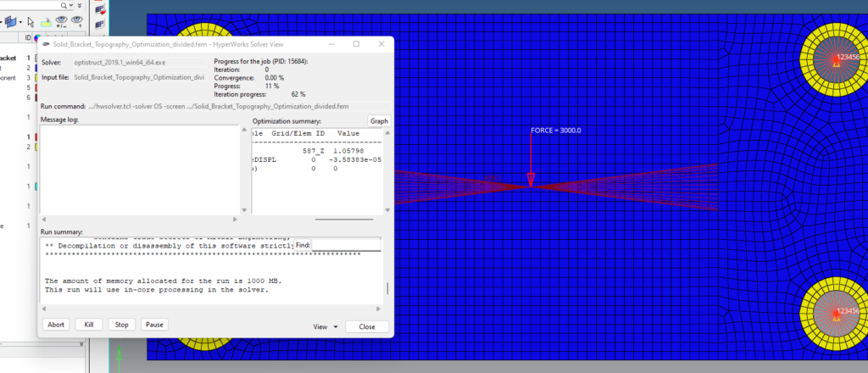Click the Abort button

point(56,325)
